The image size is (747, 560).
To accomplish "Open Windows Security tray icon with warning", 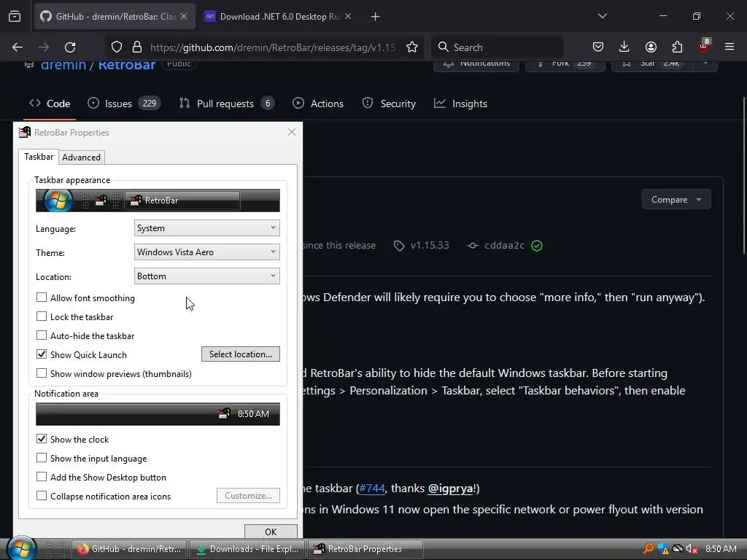I will 663,548.
